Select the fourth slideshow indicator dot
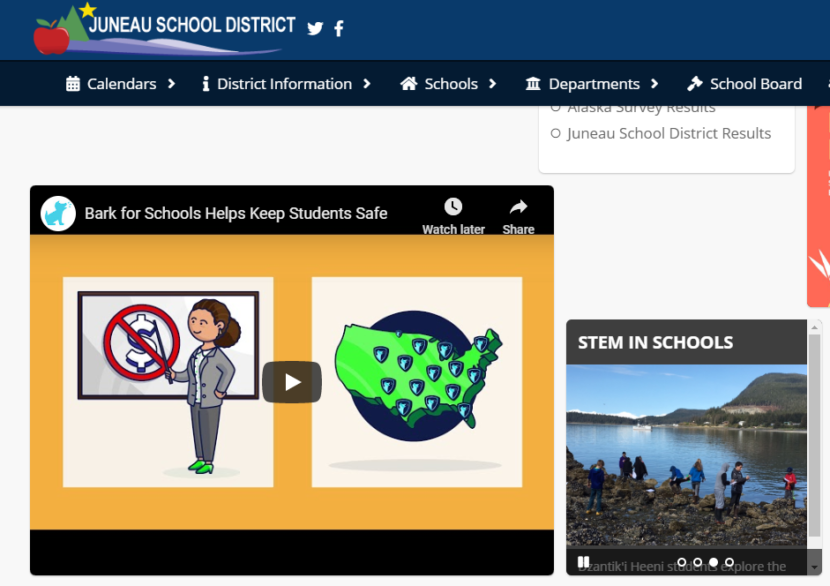Viewport: 830px width, 586px height. (731, 562)
